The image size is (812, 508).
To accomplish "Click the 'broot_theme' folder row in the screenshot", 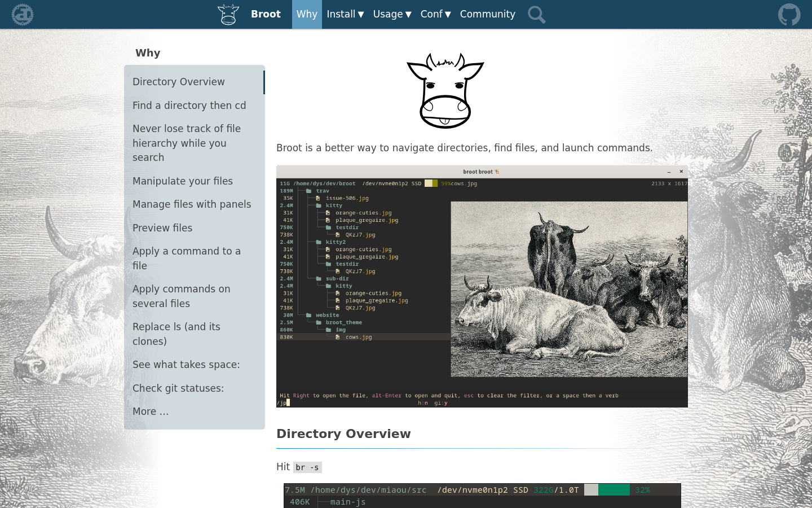I will 344,323.
